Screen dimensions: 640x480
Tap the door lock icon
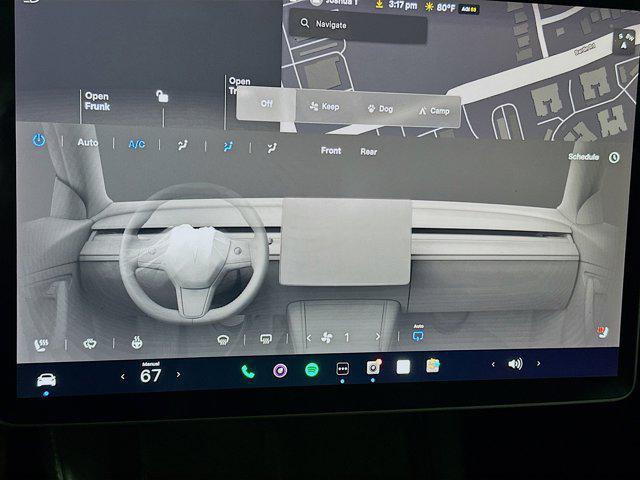coord(162,96)
